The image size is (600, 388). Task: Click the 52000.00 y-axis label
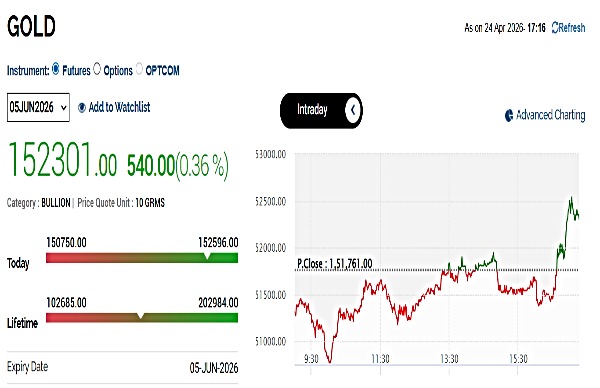[271, 248]
